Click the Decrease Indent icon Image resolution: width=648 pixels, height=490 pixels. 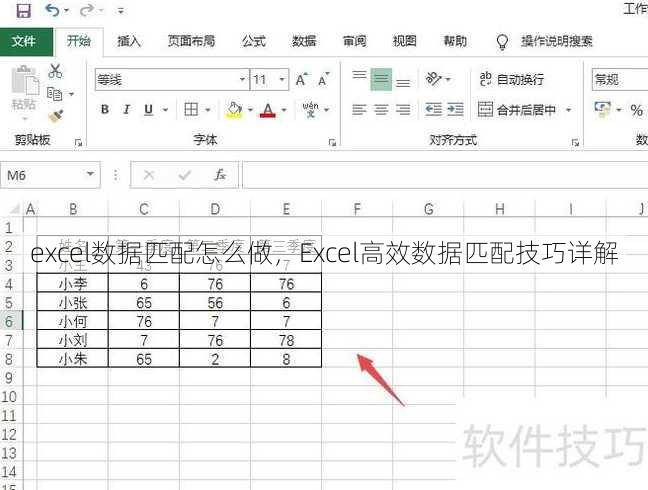coord(434,110)
